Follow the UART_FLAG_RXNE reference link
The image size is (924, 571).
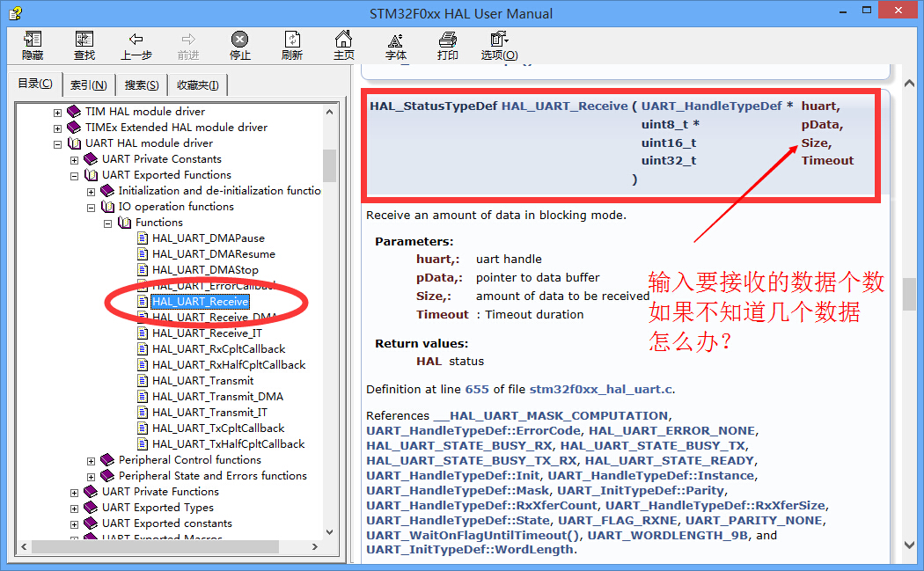(x=618, y=521)
